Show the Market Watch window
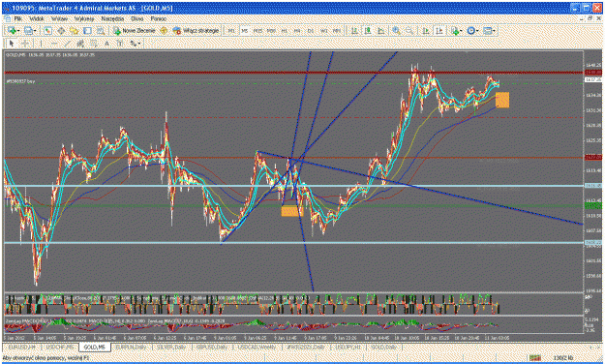Image resolution: width=605 pixels, height=364 pixels. point(47,30)
